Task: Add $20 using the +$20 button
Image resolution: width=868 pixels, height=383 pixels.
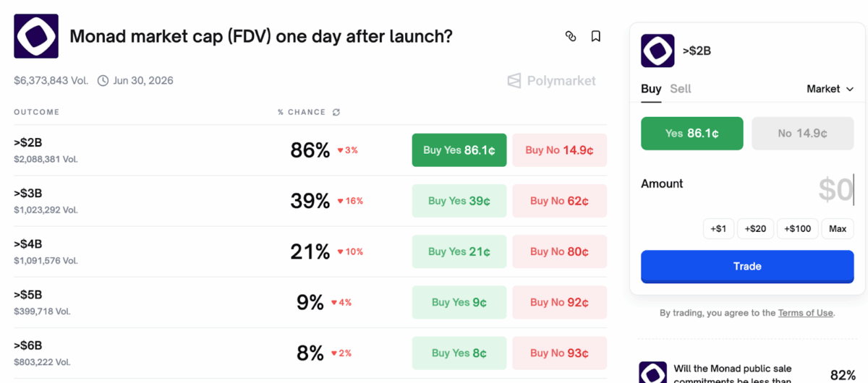Action: point(754,228)
